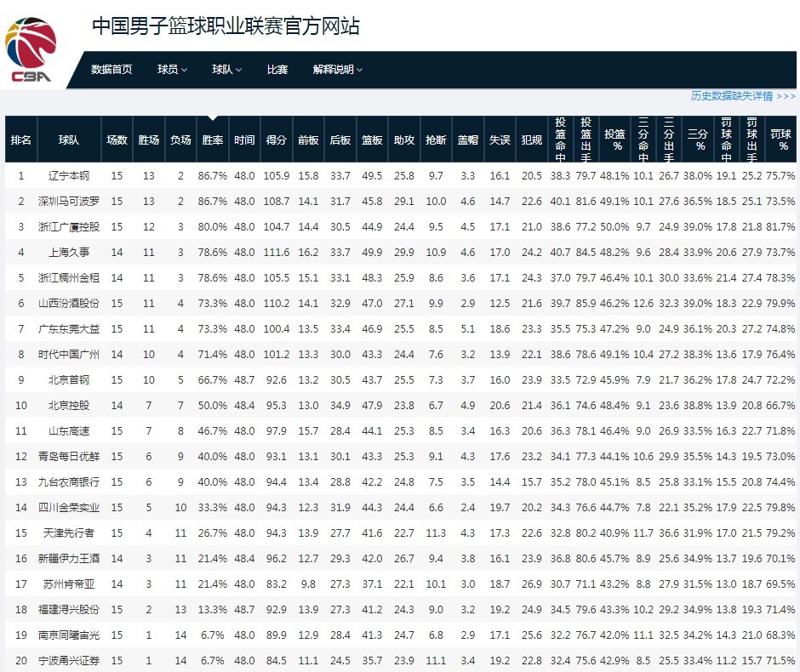
Task: Open team 宁波甬兴证券
Action: (x=69, y=660)
